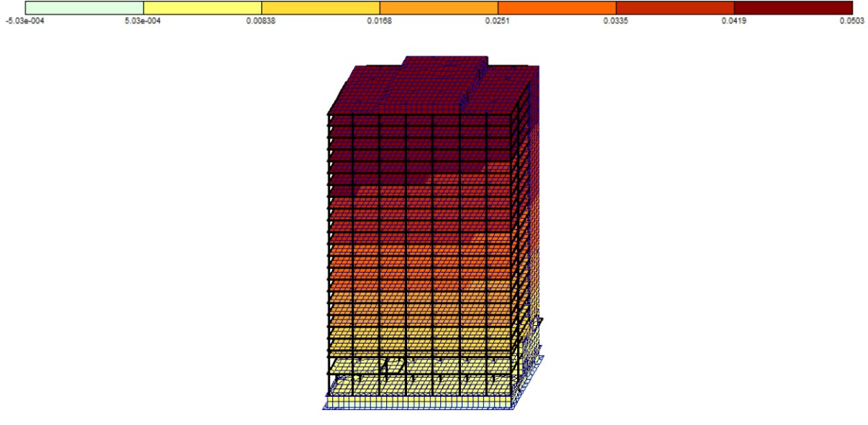Select the dark maroon segment ending at 0.0503

792,8
